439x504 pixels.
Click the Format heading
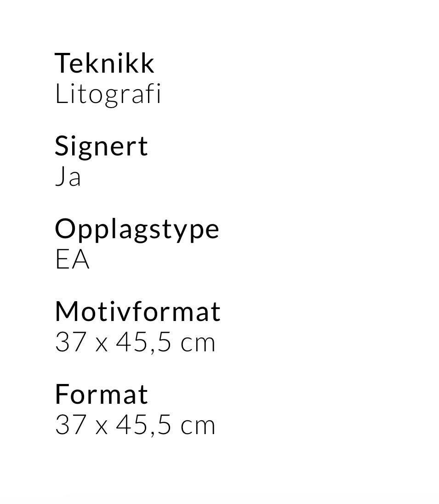pyautogui.click(x=101, y=394)
